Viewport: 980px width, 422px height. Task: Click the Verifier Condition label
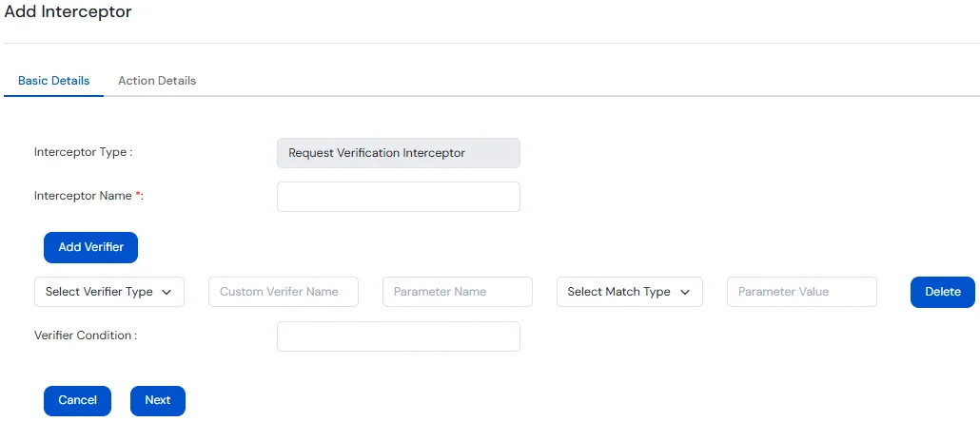pyautogui.click(x=86, y=336)
